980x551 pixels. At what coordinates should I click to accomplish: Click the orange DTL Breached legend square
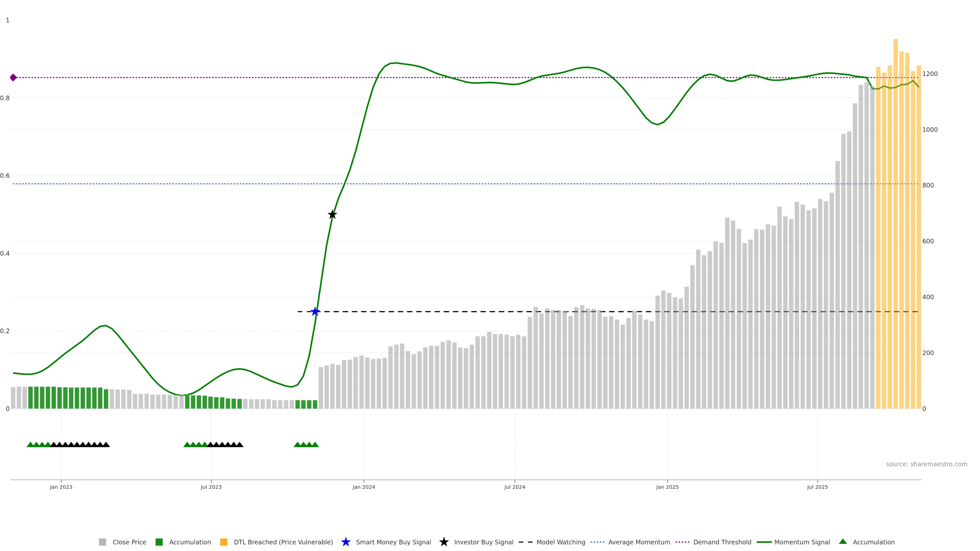pos(224,542)
